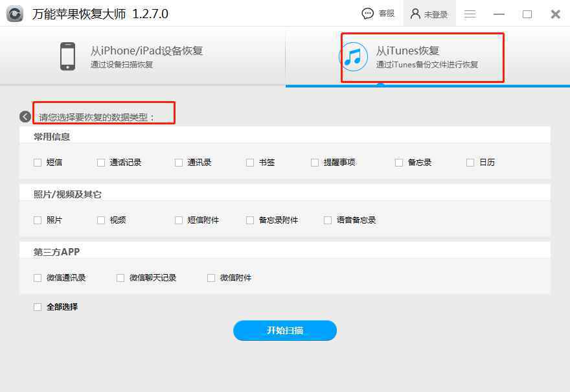Viewport: 570px width, 392px height.
Task: Check the 微信通讯录 checkbox
Action: tap(38, 278)
